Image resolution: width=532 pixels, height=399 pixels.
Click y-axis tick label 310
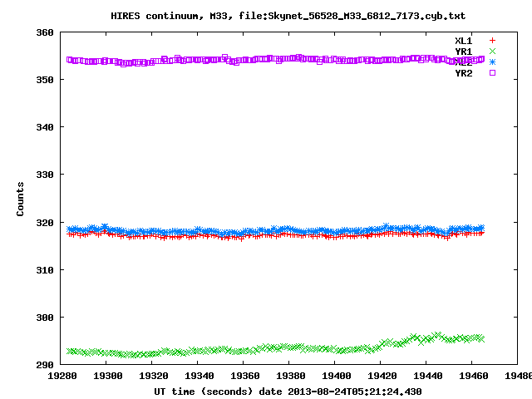(x=45, y=270)
